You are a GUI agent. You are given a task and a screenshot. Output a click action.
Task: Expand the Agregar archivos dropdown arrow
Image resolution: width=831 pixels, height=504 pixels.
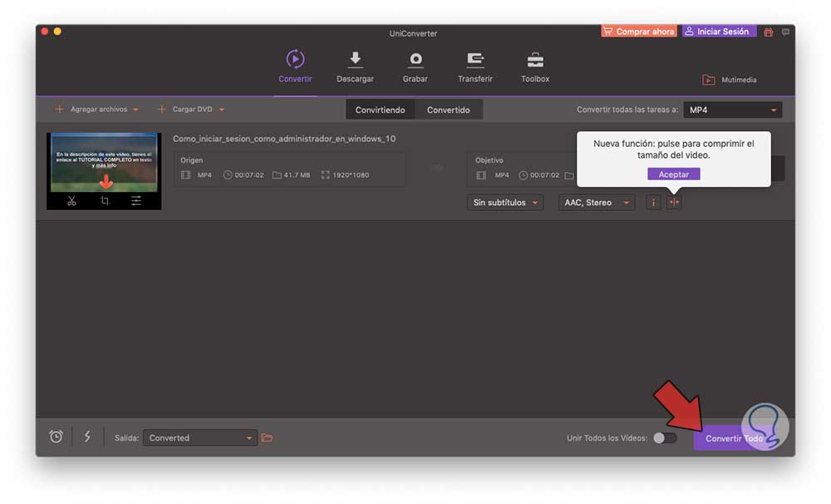[x=135, y=110]
